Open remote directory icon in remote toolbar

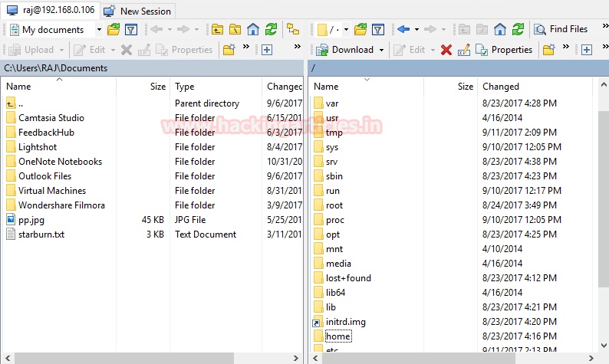pyautogui.click(x=360, y=29)
